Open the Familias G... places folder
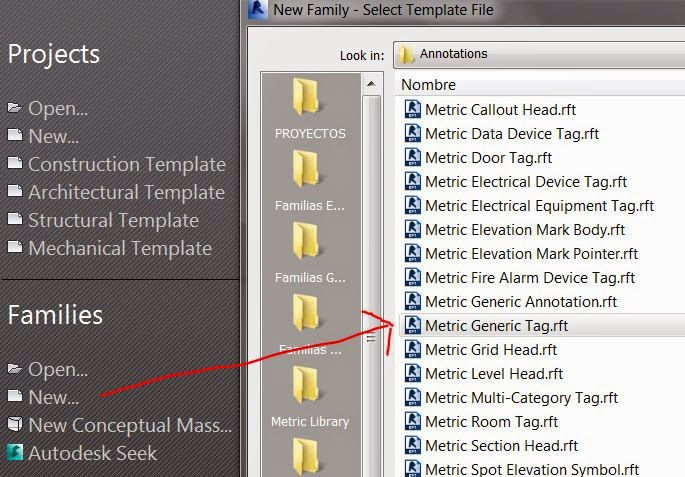Screen dimensions: 685x477 [310, 253]
